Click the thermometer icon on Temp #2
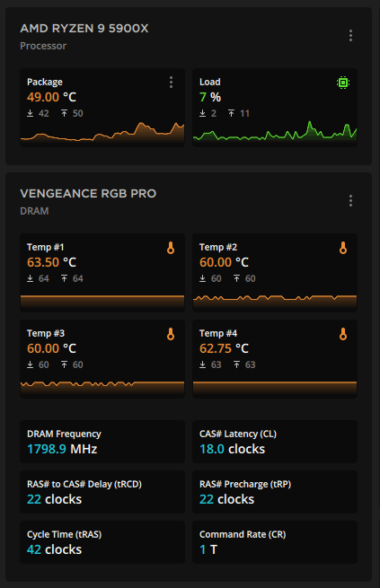The height and width of the screenshot is (588, 380). tap(343, 248)
